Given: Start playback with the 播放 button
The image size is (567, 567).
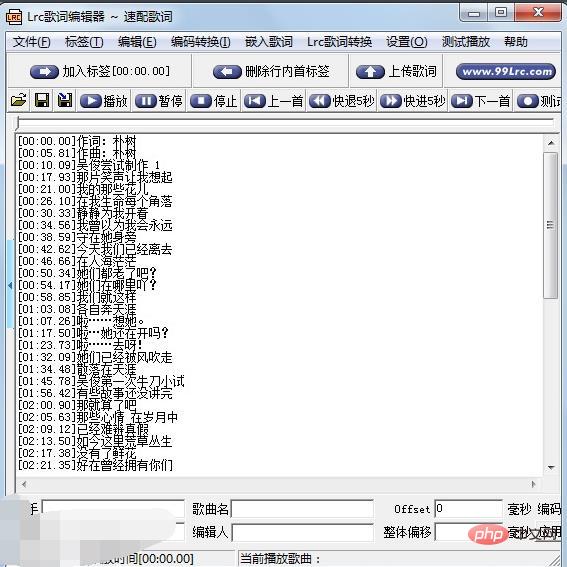Looking at the screenshot, I should 103,101.
